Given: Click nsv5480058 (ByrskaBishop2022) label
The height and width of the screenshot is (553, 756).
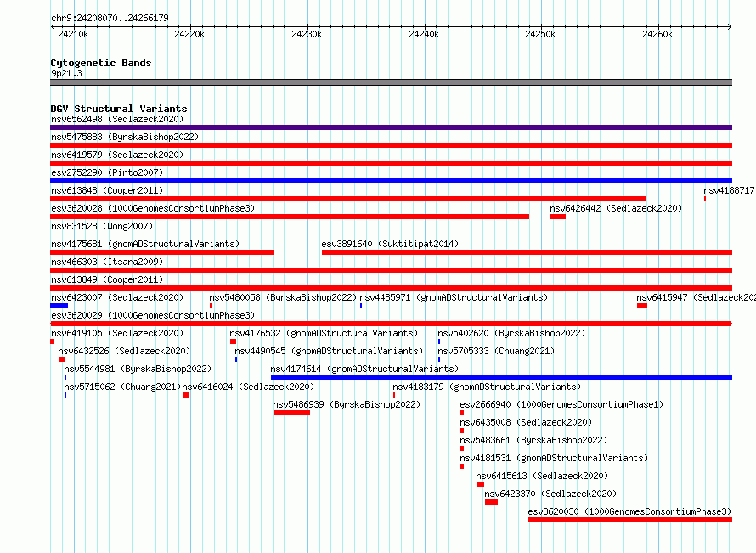Looking at the screenshot, I should [x=283, y=297].
